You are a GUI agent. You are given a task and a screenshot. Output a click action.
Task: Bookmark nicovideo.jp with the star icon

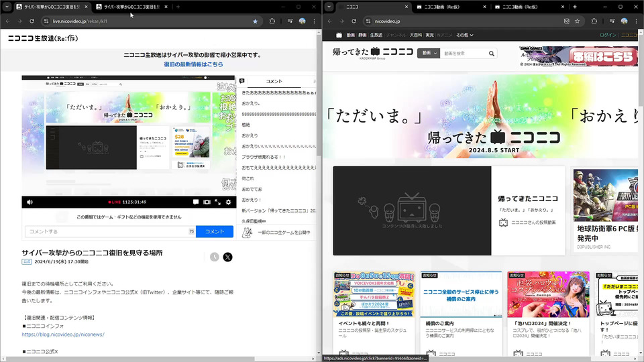point(577,21)
